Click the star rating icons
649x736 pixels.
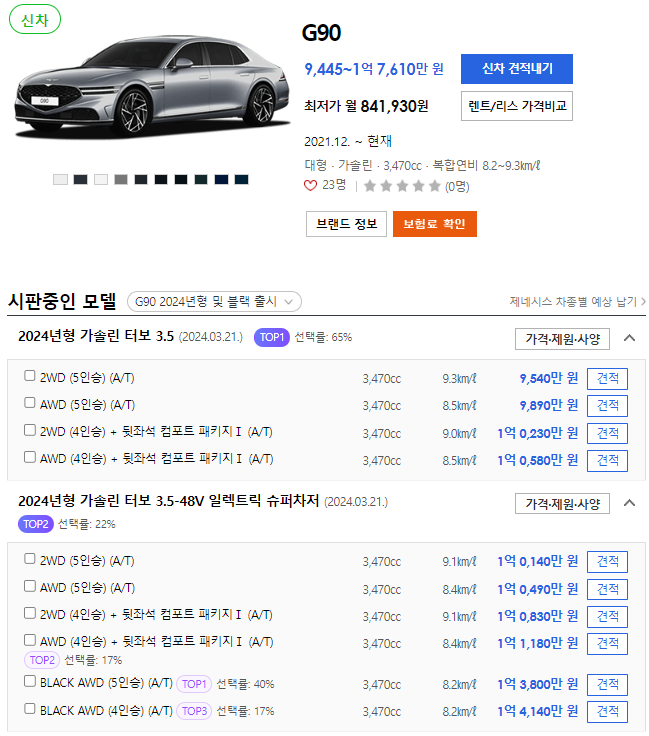click(402, 186)
